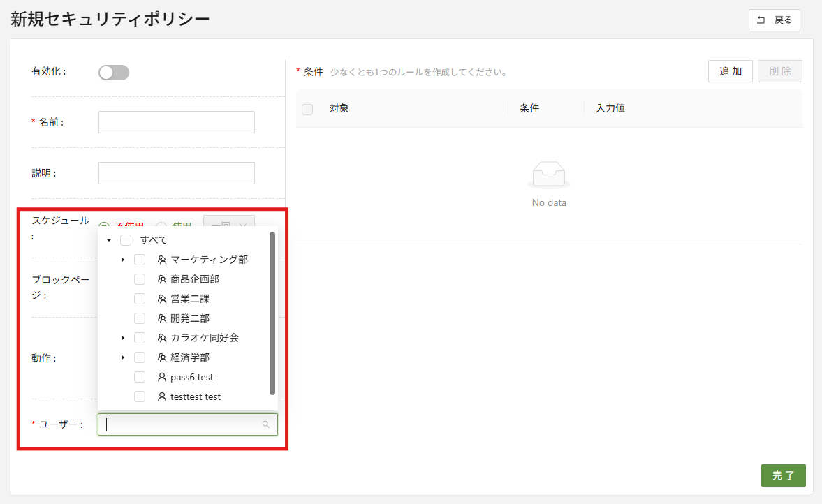Click the group icon next to 商品企画部
This screenshot has height=504, width=822.
pyautogui.click(x=162, y=279)
